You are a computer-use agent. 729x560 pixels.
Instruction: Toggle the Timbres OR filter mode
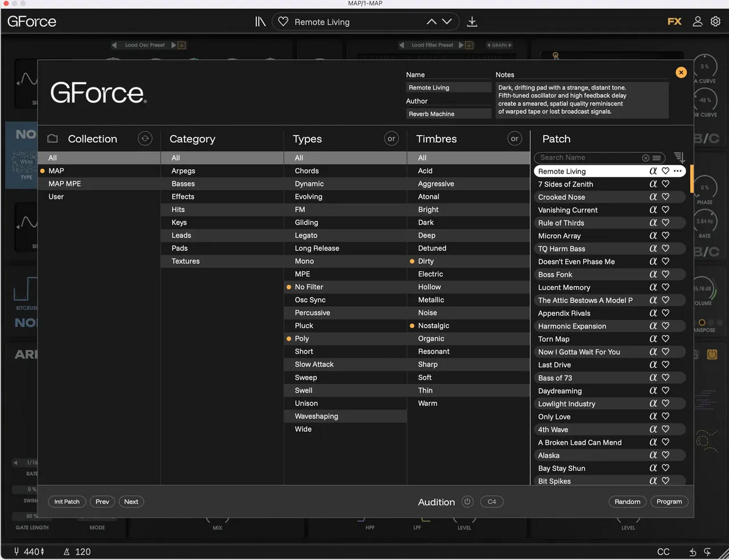click(515, 138)
